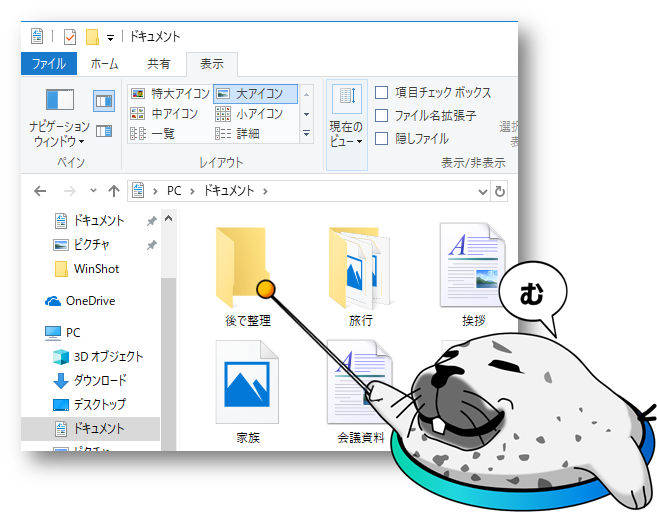Click layout gallery up arrow
This screenshot has height=512, width=657.
pyautogui.click(x=306, y=94)
